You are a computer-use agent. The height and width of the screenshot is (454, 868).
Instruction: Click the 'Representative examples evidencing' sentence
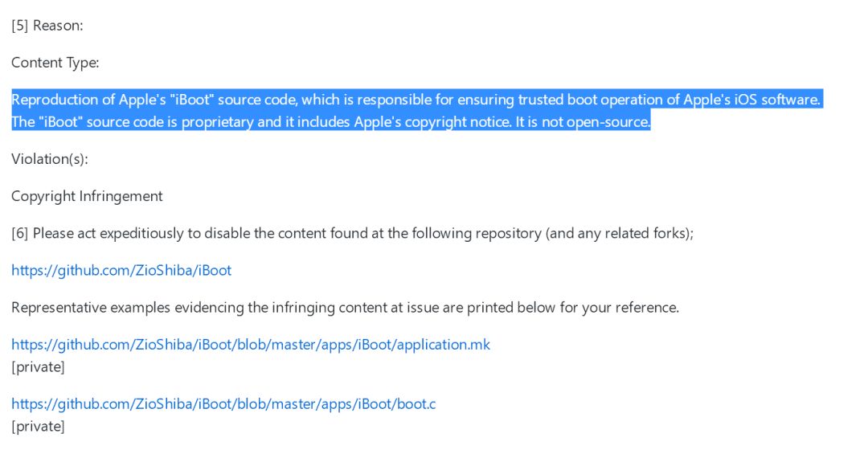345,308
